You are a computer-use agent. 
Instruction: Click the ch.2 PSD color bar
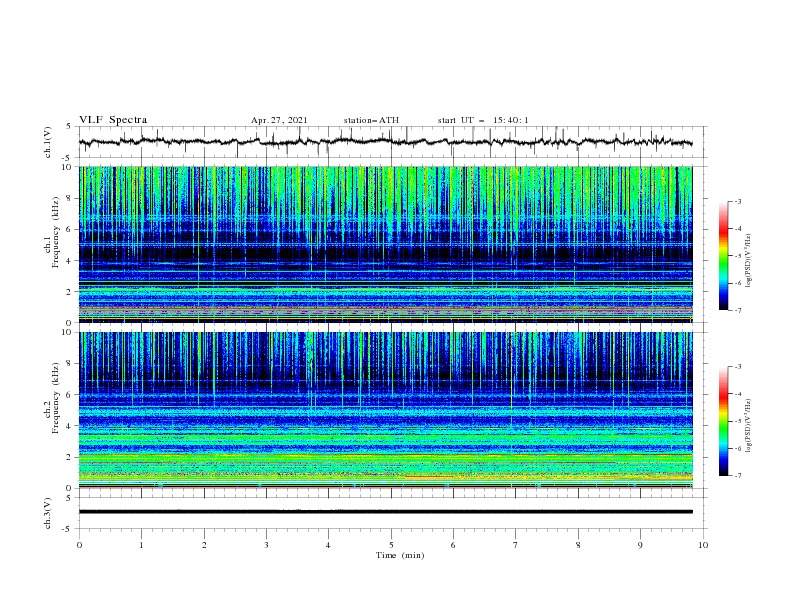(x=723, y=421)
